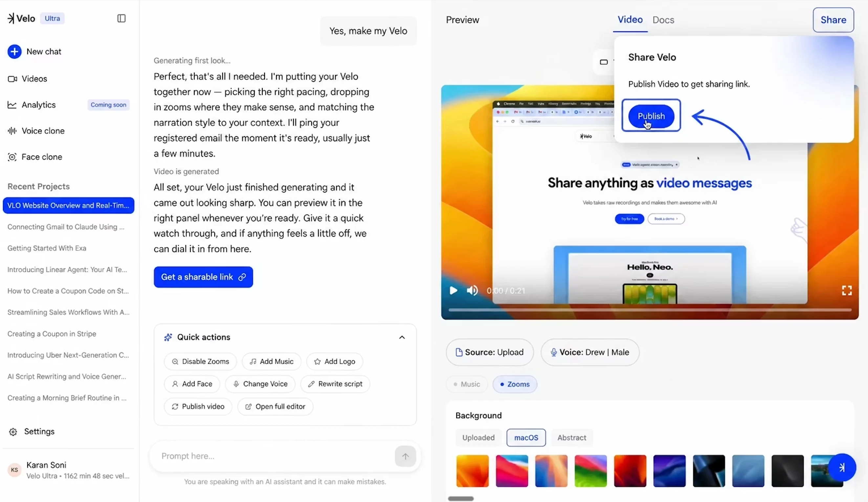
Task: Select the dark navy glass background swatch
Action: point(709,470)
